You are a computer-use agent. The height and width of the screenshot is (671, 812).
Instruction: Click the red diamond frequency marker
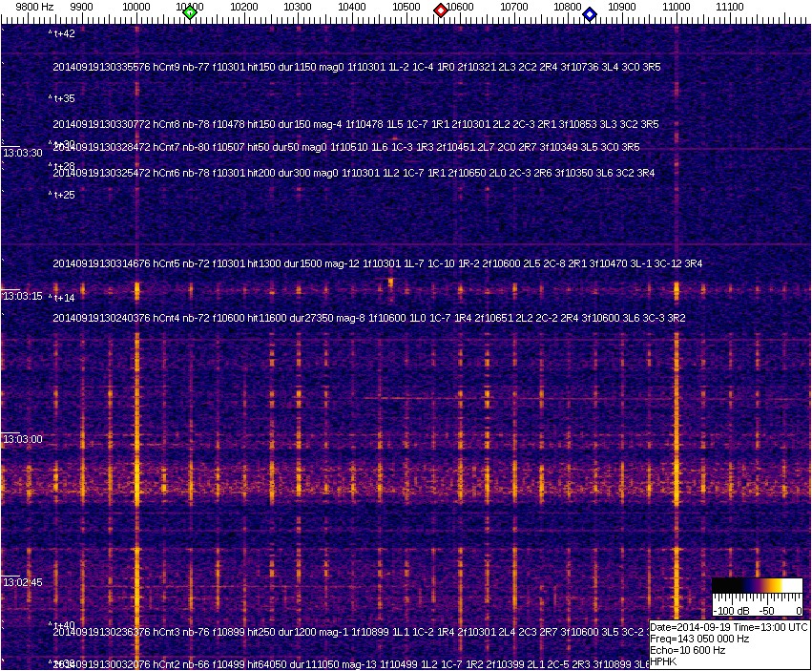tap(441, 10)
